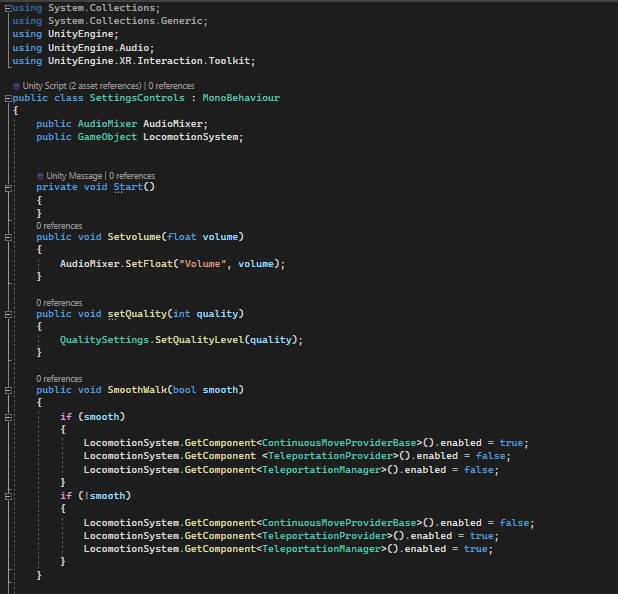The width and height of the screenshot is (618, 594).
Task: Show references above the Setvolume method
Action: pos(59,226)
